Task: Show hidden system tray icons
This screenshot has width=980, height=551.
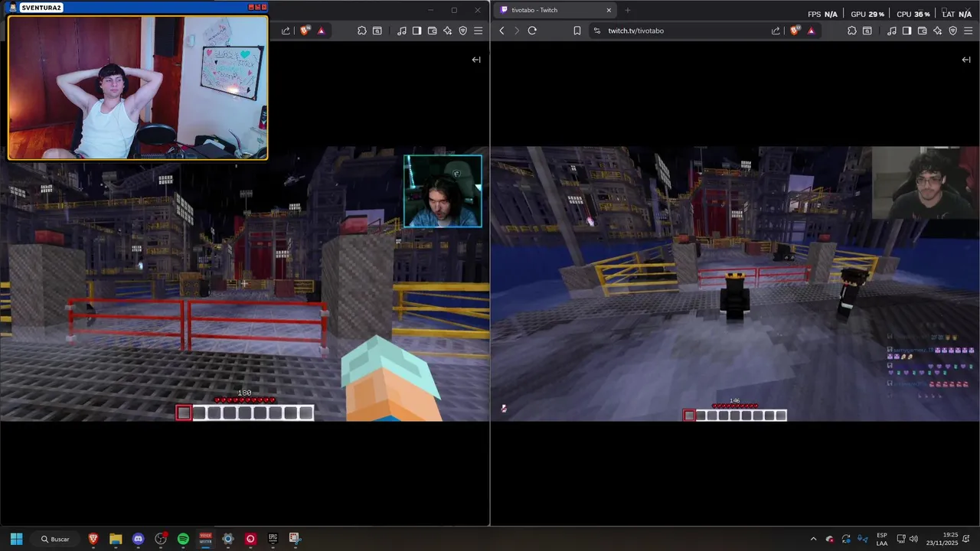Action: pos(813,539)
